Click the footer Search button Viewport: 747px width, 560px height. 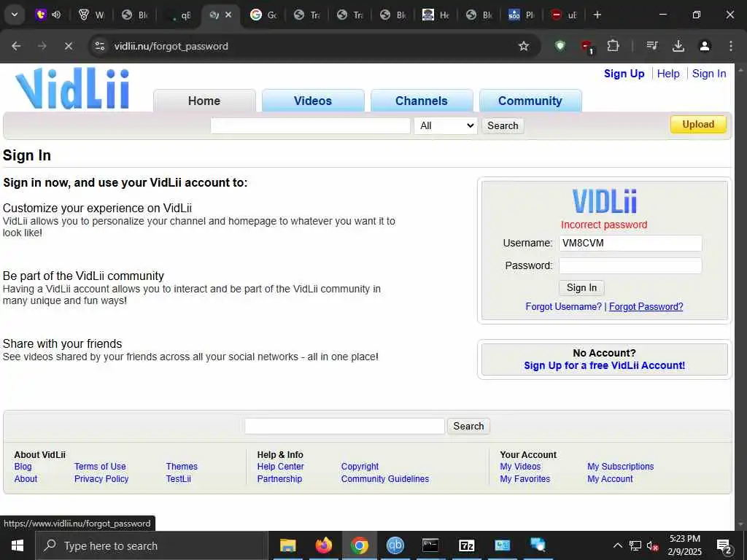pyautogui.click(x=468, y=426)
